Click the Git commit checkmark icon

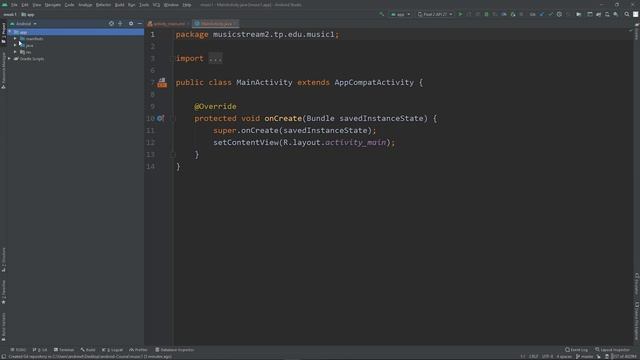[550, 14]
